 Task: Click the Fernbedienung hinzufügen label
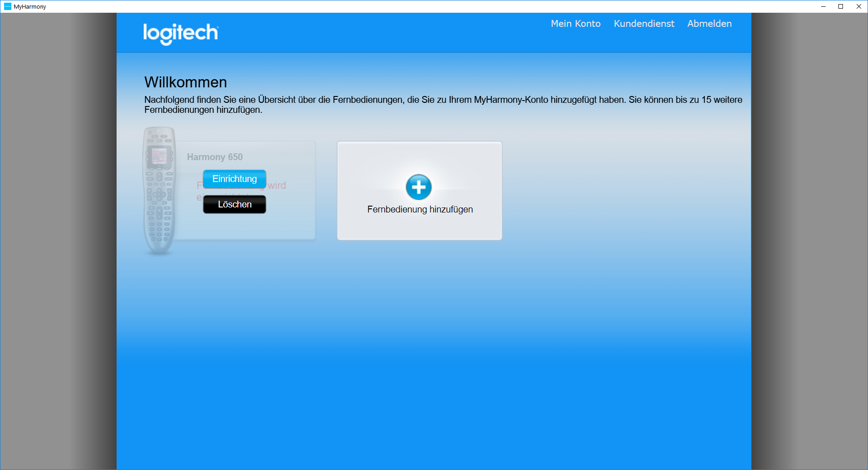pyautogui.click(x=419, y=209)
